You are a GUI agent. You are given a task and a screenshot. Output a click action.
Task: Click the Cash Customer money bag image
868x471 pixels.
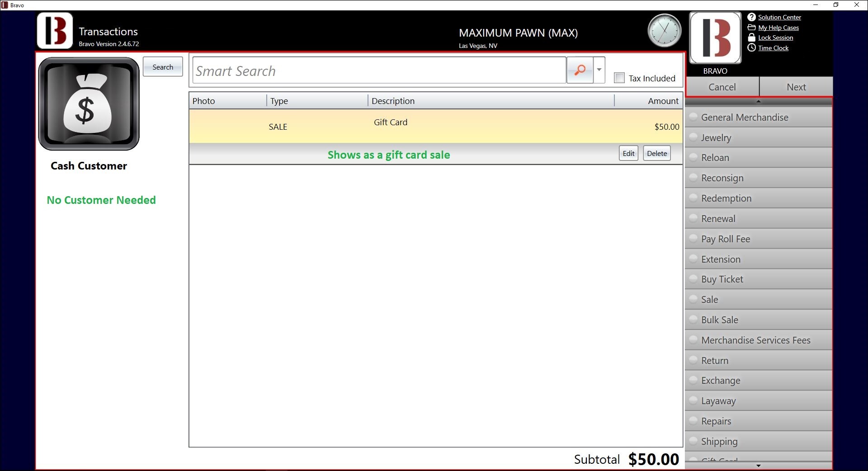pos(89,104)
